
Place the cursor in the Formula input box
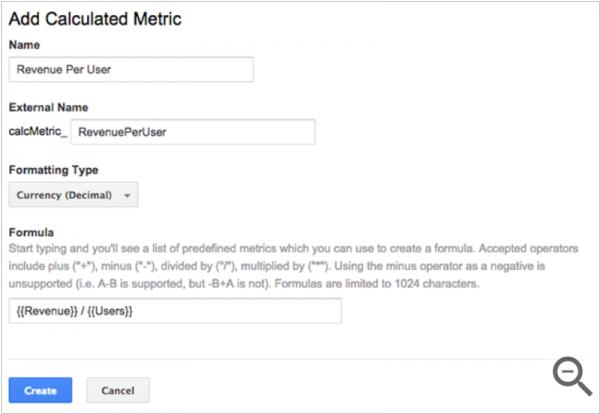175,311
